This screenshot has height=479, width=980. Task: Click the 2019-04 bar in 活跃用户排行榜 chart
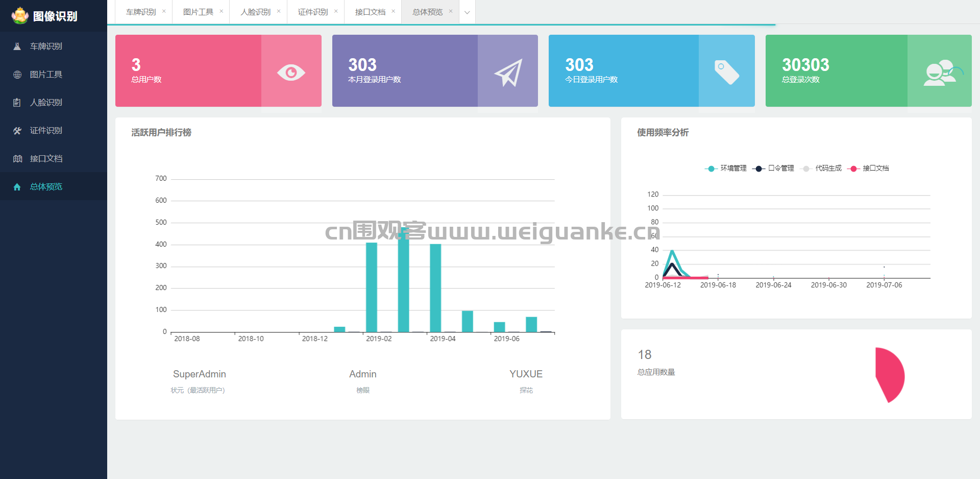pyautogui.click(x=435, y=288)
